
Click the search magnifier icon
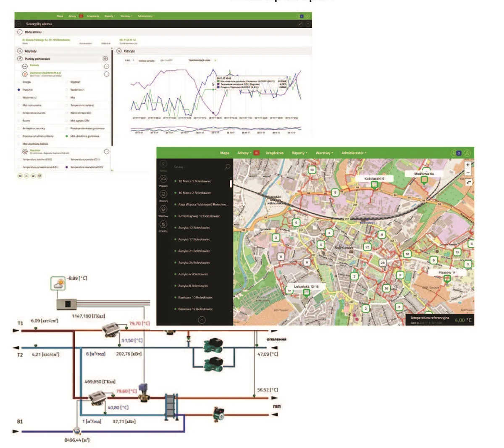pos(227,167)
